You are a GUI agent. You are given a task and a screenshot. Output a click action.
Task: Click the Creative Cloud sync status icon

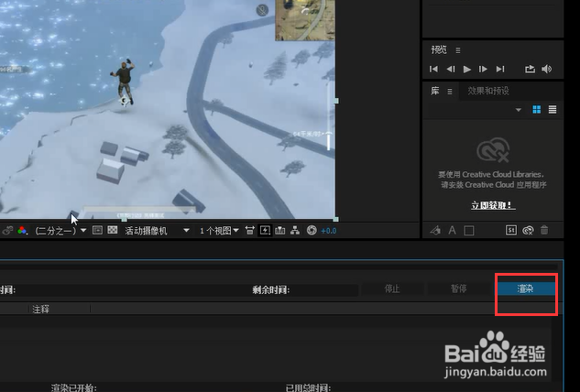coord(528,231)
